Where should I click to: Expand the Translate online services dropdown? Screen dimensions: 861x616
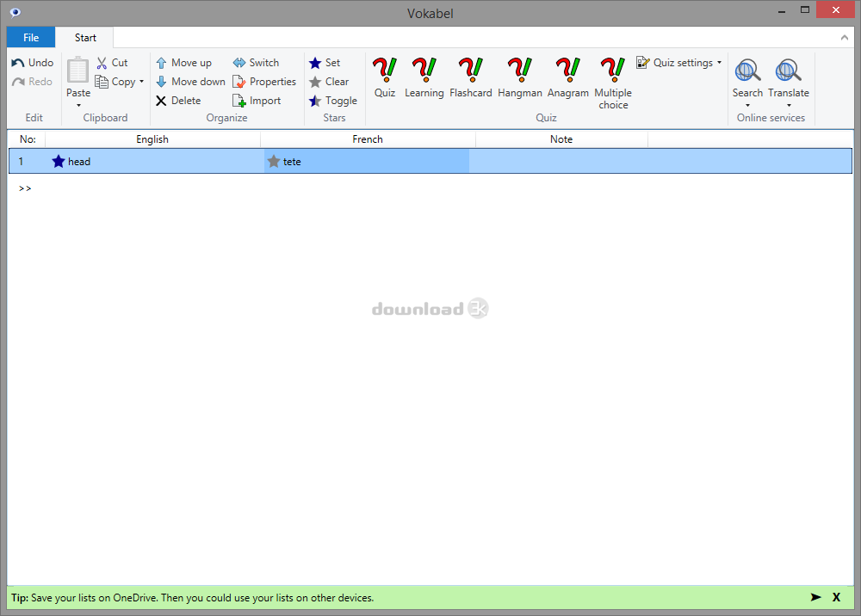789,106
